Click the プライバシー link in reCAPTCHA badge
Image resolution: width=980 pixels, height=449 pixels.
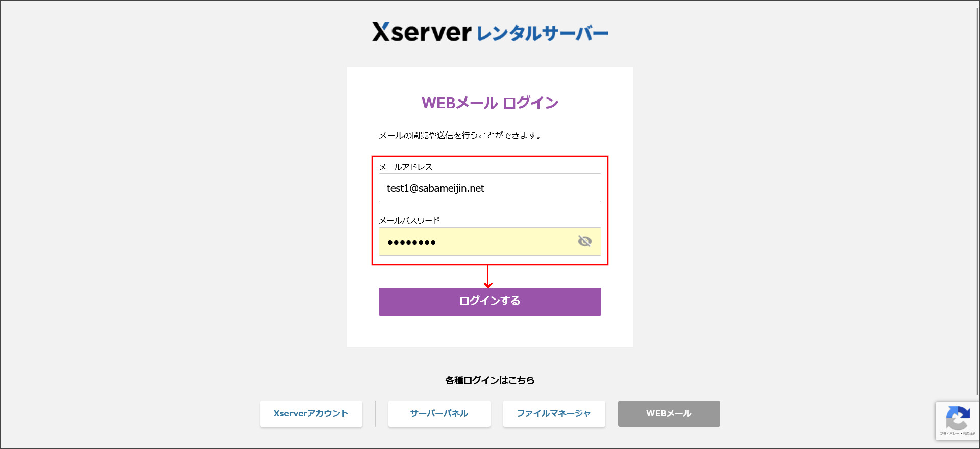coord(949,434)
